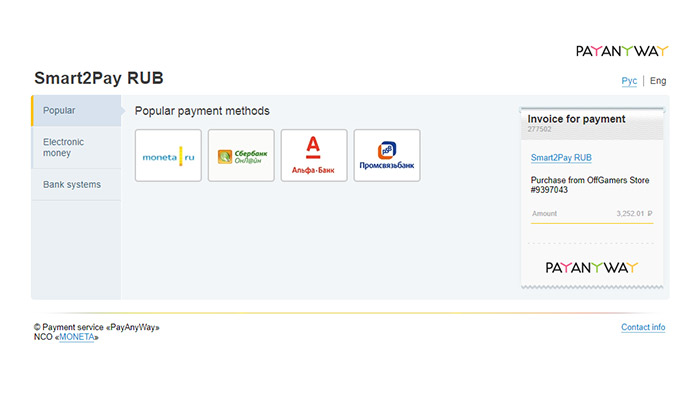This screenshot has height=400, width=700.
Task: Change language to Eng
Action: (658, 81)
